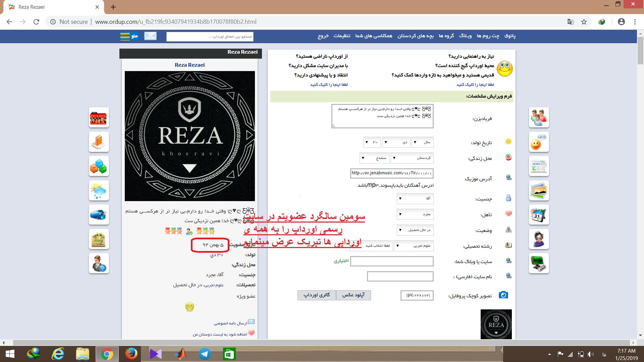
Task: Open پاتوق in the top menu
Action: pos(510,36)
